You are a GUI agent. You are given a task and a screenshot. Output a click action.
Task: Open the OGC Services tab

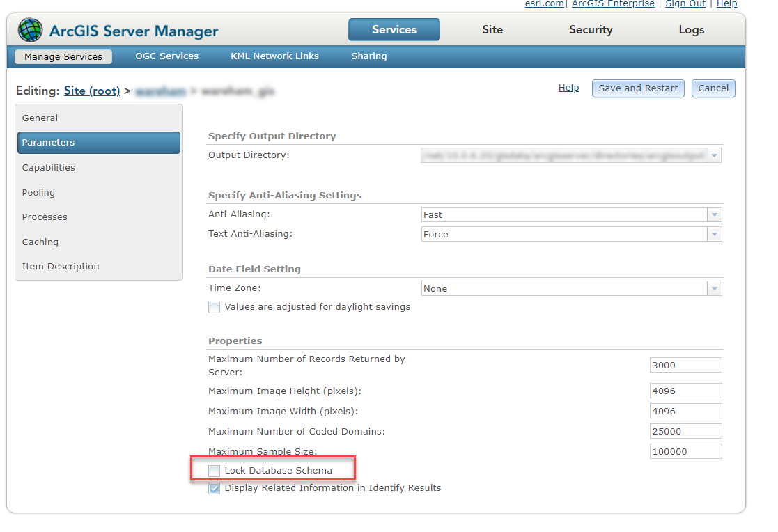(166, 56)
